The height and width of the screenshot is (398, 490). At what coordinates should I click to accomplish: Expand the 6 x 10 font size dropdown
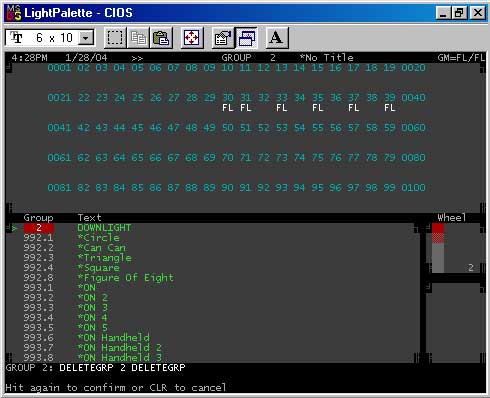click(86, 38)
